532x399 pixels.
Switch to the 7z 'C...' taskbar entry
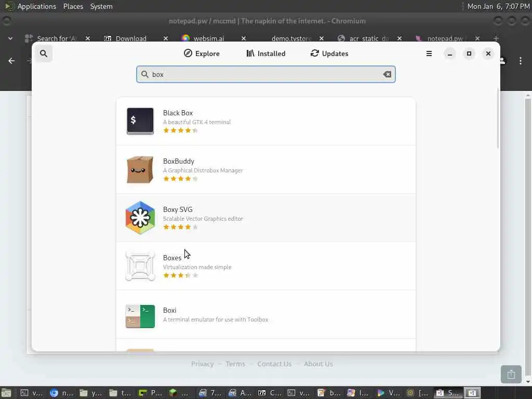(270, 393)
